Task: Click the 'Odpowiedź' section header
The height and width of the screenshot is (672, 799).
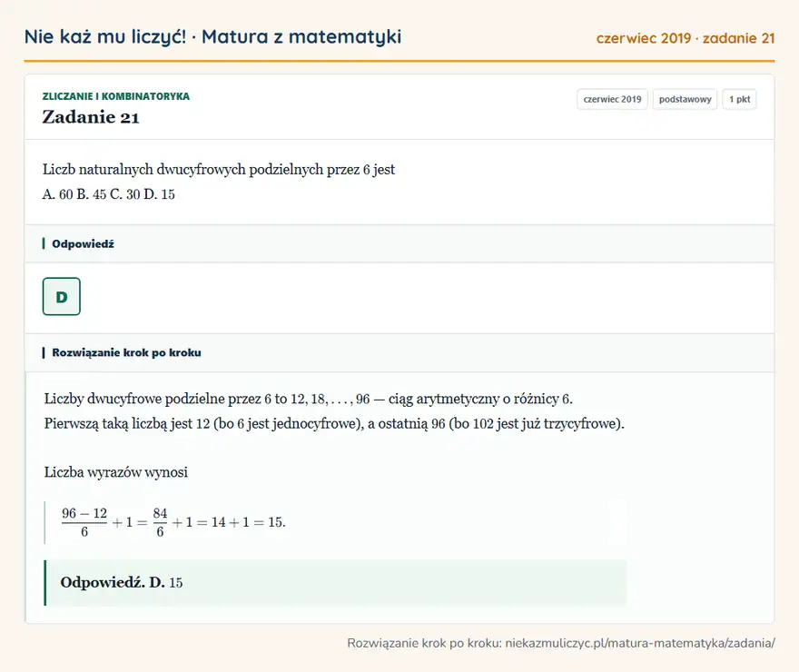Action: coord(399,243)
